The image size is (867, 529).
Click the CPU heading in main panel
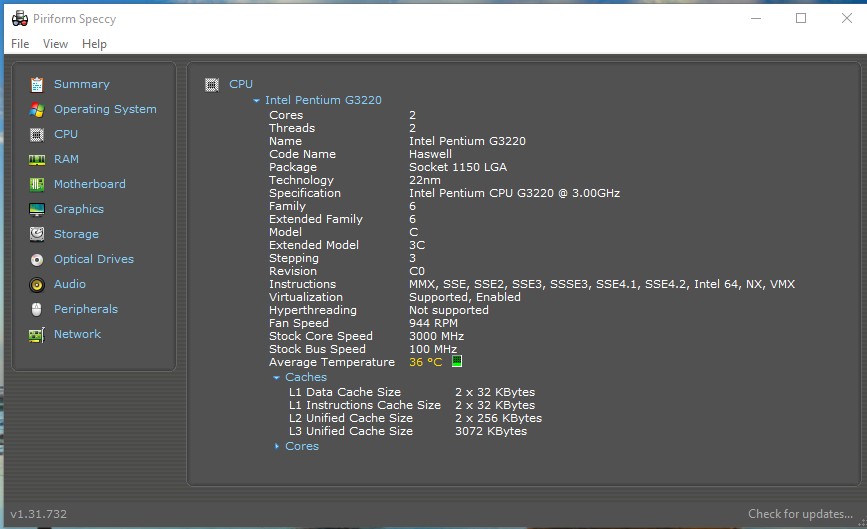pyautogui.click(x=241, y=84)
